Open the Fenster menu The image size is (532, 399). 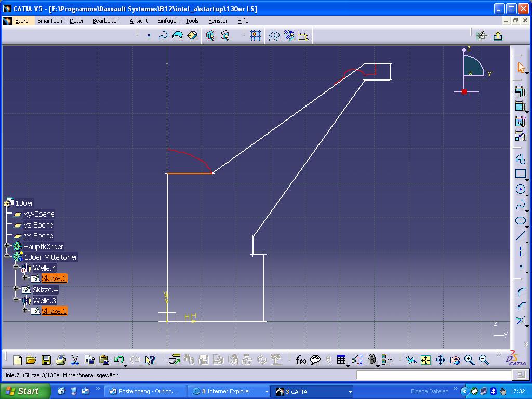[x=218, y=21]
